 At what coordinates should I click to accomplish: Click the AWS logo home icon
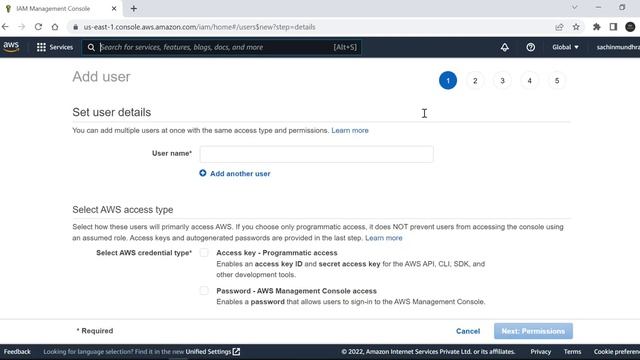pos(11,47)
